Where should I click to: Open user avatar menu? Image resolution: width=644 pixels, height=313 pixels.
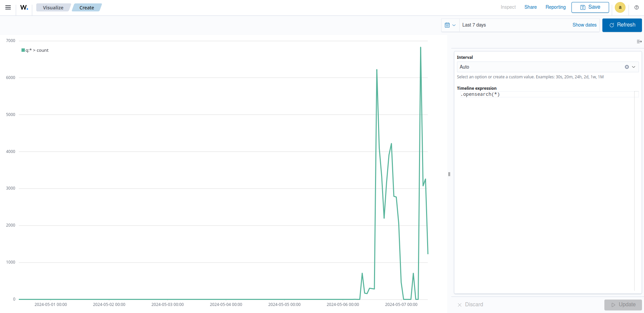pos(620,7)
